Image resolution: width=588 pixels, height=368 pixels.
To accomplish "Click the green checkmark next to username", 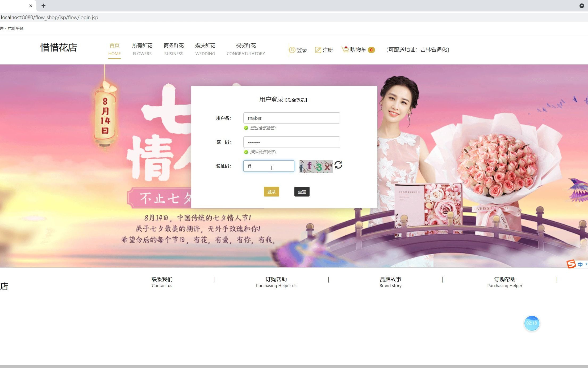I will pyautogui.click(x=245, y=128).
